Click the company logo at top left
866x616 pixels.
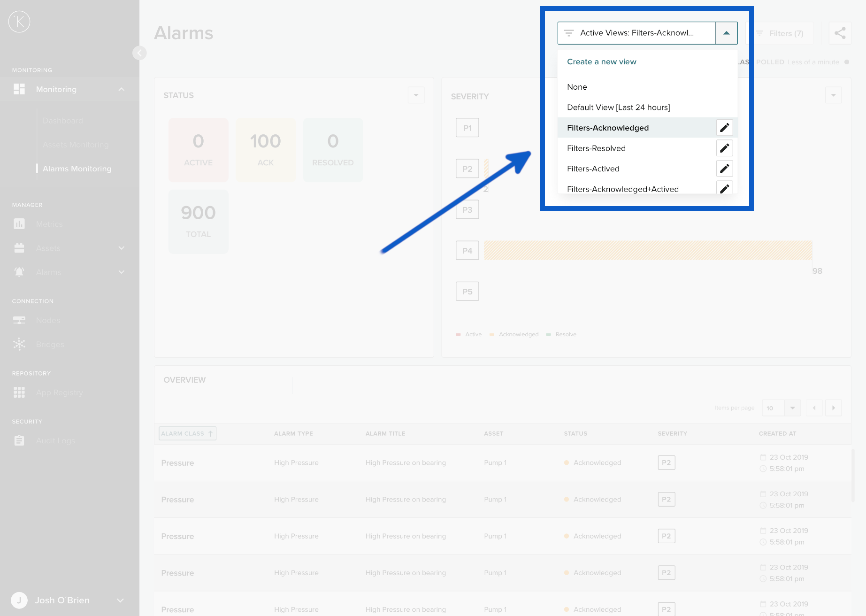pos(19,22)
